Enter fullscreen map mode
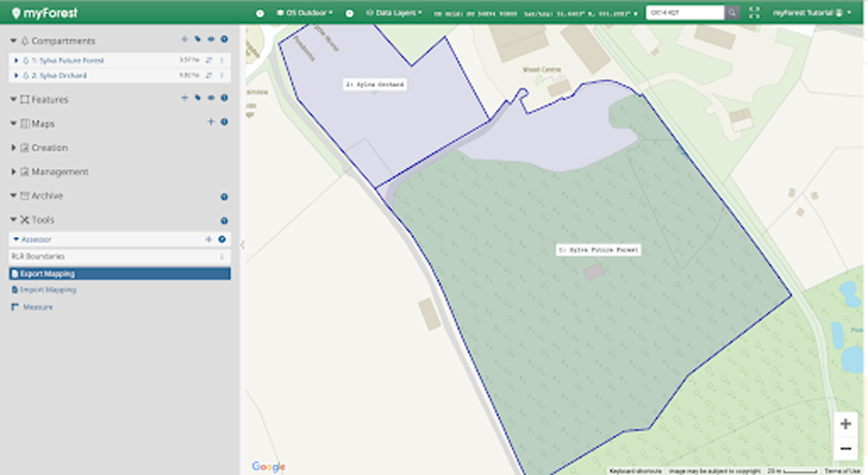 click(x=754, y=13)
